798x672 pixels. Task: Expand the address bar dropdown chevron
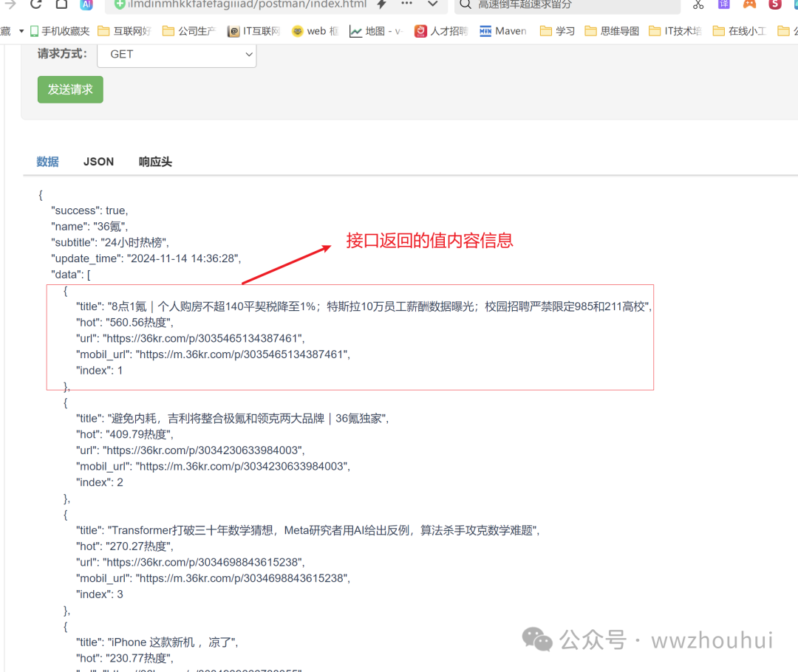(432, 4)
